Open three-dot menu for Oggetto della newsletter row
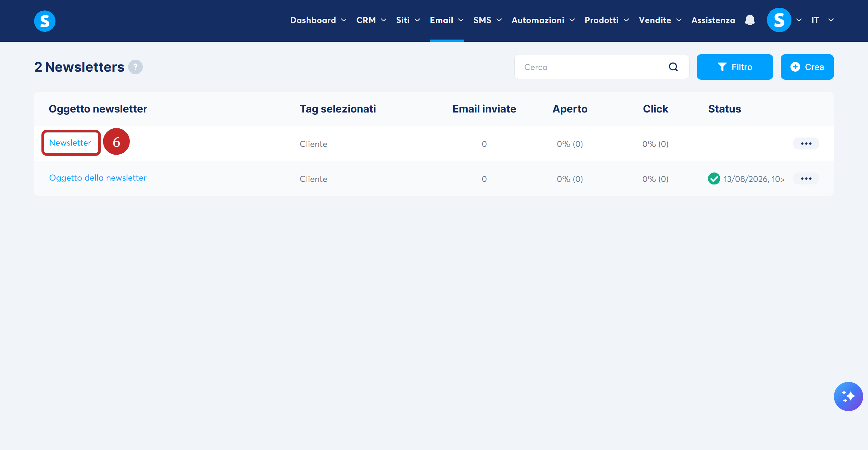Image resolution: width=868 pixels, height=450 pixels. tap(806, 179)
